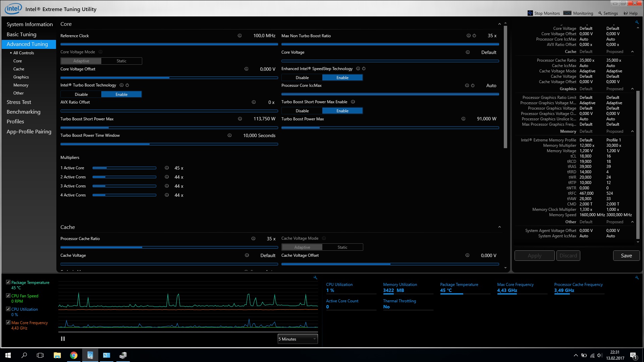Image resolution: width=644 pixels, height=362 pixels.
Task: Collapse the Core section chevron
Action: [499, 24]
